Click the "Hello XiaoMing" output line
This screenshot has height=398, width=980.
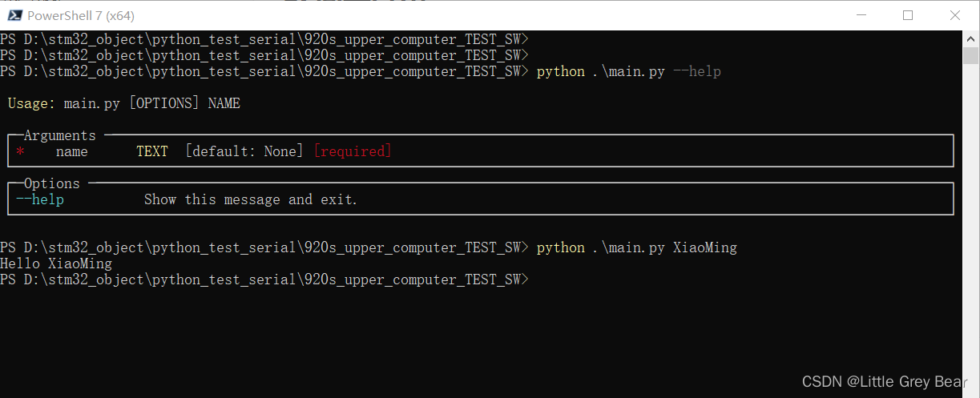point(56,263)
